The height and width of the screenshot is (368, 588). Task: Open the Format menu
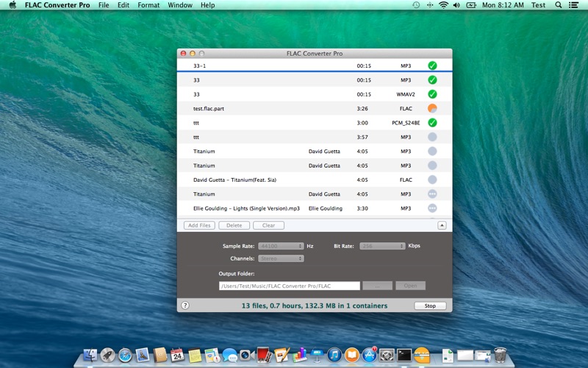click(148, 5)
